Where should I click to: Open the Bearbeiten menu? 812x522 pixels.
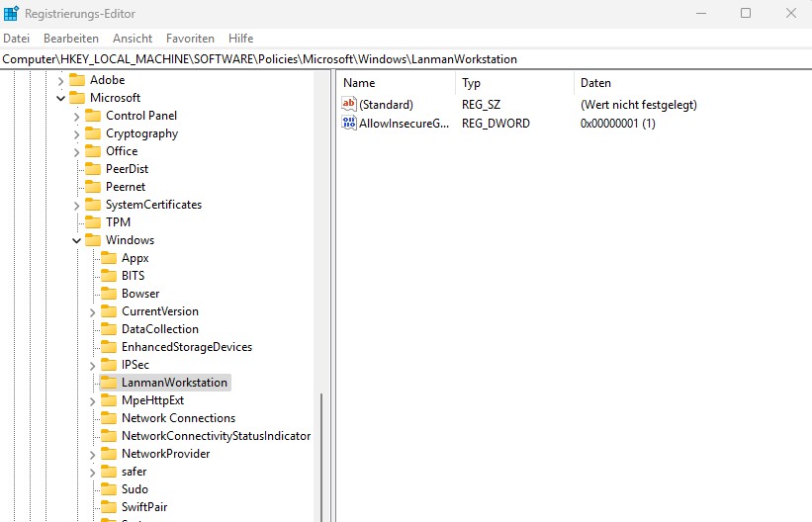point(71,39)
